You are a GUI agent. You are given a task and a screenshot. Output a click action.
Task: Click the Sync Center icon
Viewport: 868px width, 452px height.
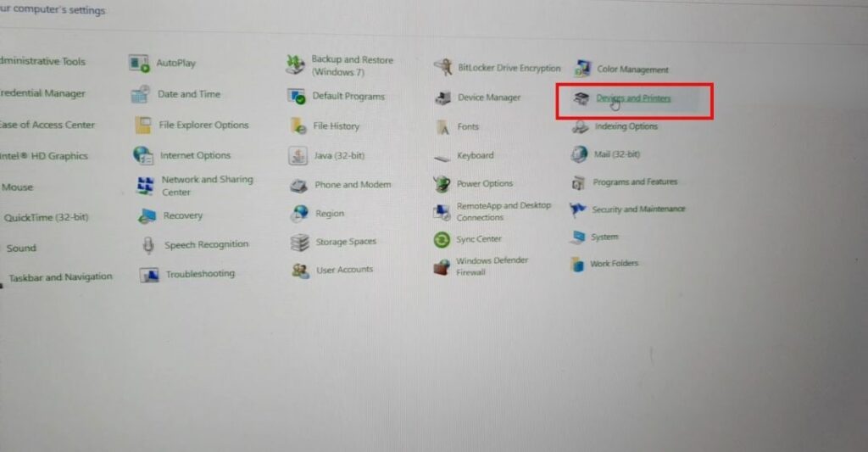pyautogui.click(x=442, y=240)
